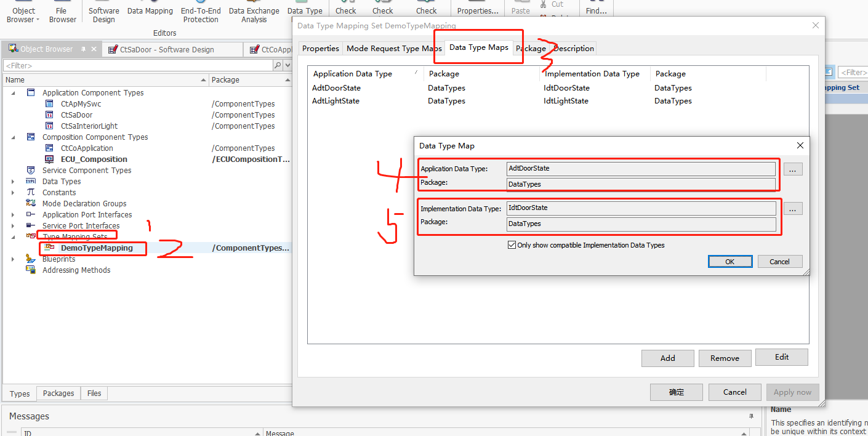This screenshot has width=868, height=436.
Task: Select the DemoTypeMapping mapping set icon
Action: (x=49, y=248)
